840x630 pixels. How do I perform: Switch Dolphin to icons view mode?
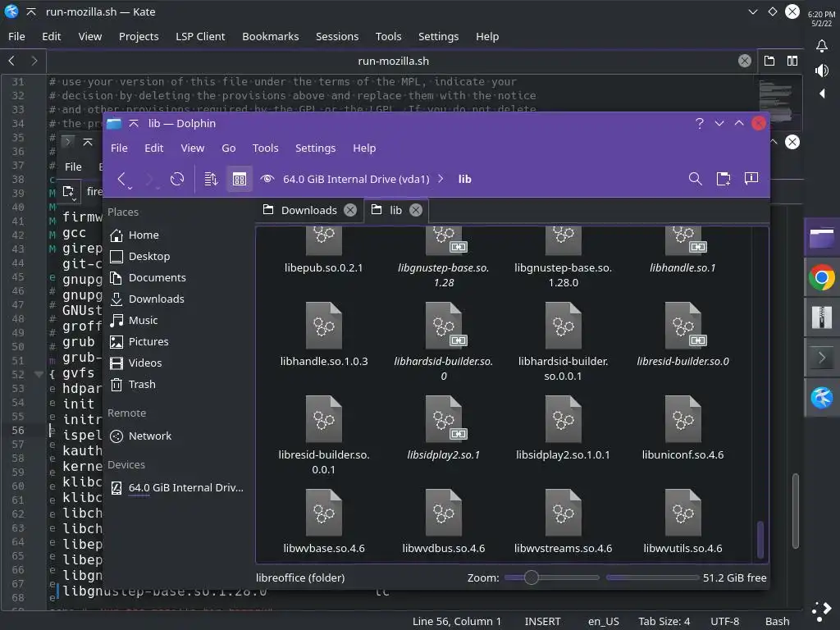coord(239,179)
